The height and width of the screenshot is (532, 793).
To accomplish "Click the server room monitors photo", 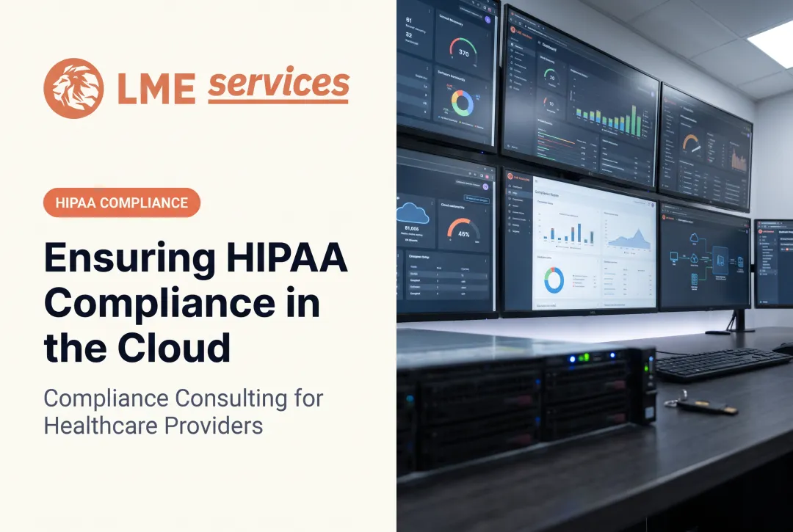I will (x=595, y=266).
